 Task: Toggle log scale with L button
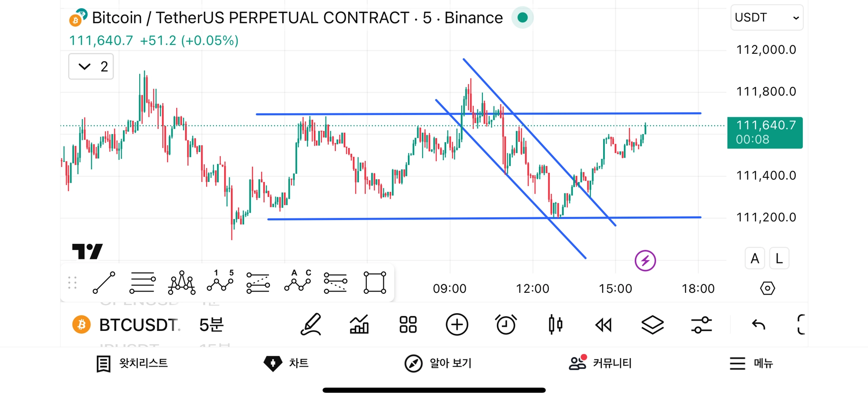779,258
